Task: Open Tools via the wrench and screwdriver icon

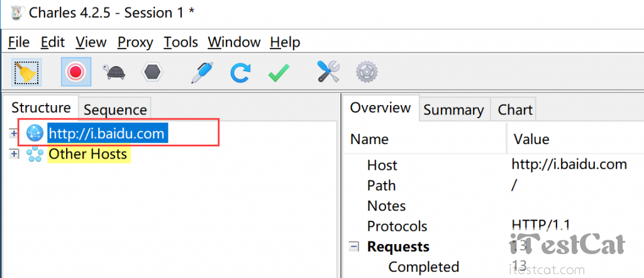Action: pyautogui.click(x=328, y=72)
